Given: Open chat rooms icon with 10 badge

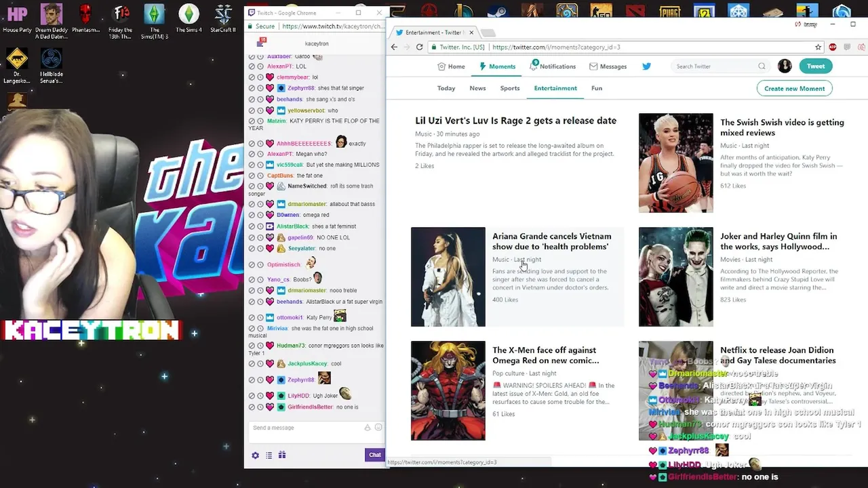Looking at the screenshot, I should [x=262, y=43].
